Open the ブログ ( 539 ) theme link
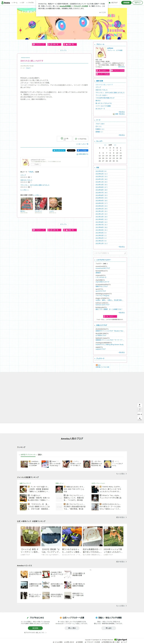Screen dimensions: 144x644 pyautogui.click(x=100, y=124)
